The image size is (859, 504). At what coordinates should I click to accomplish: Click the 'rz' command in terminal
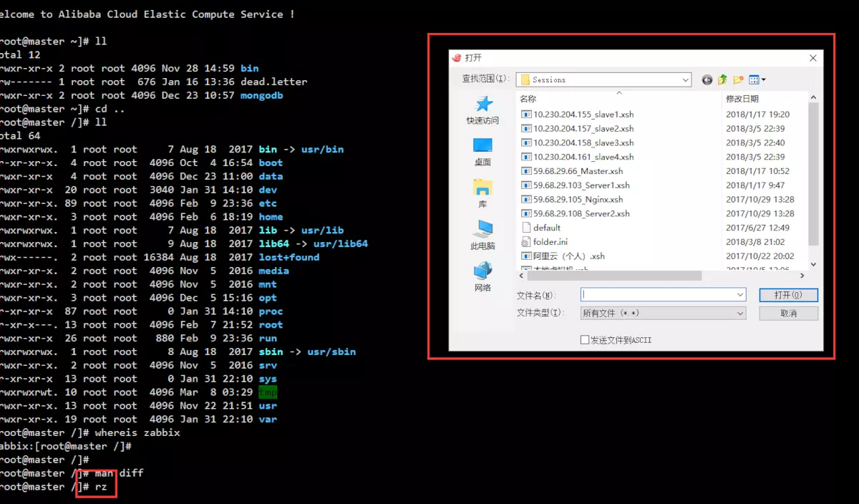click(x=100, y=487)
